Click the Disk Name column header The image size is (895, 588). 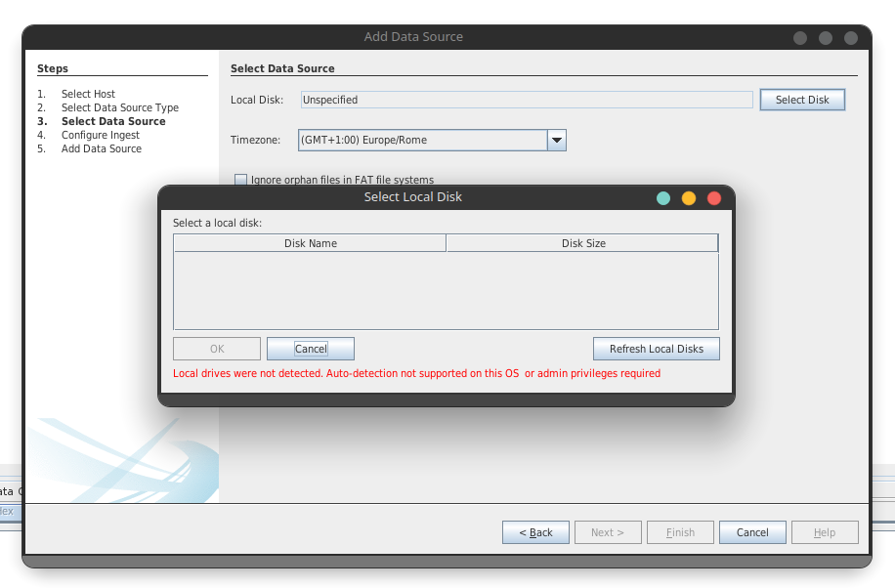pos(310,243)
